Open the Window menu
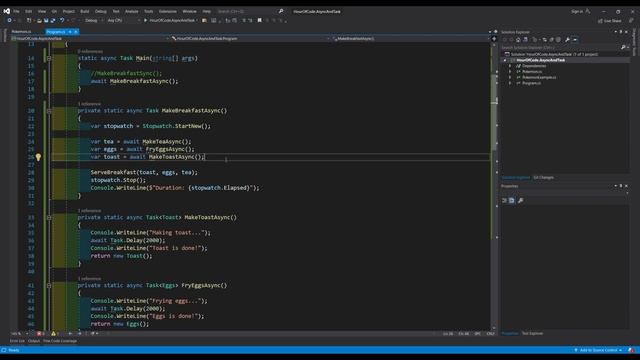This screenshot has width=640, height=360. tap(189, 11)
